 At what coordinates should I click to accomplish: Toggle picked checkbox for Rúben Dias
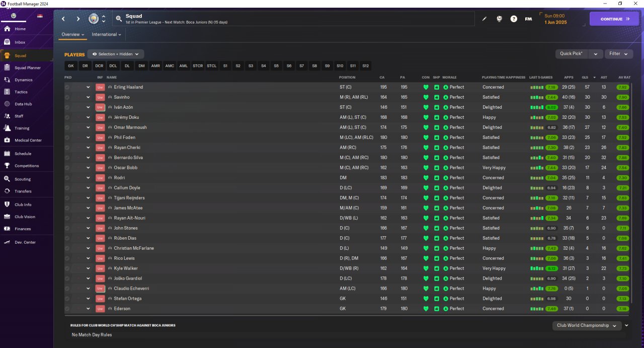(x=67, y=238)
